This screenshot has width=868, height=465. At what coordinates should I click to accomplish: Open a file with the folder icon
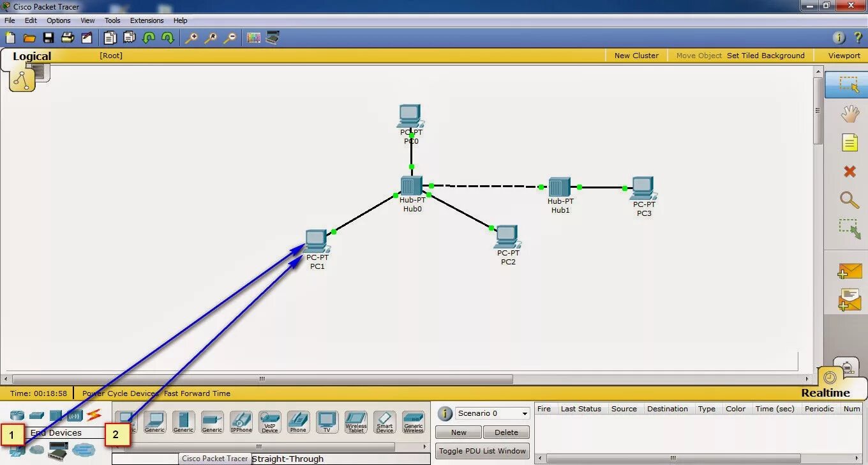point(29,38)
